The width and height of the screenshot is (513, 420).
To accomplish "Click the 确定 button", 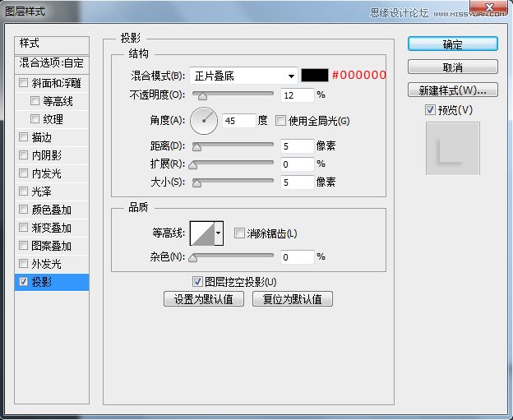I will click(x=453, y=44).
